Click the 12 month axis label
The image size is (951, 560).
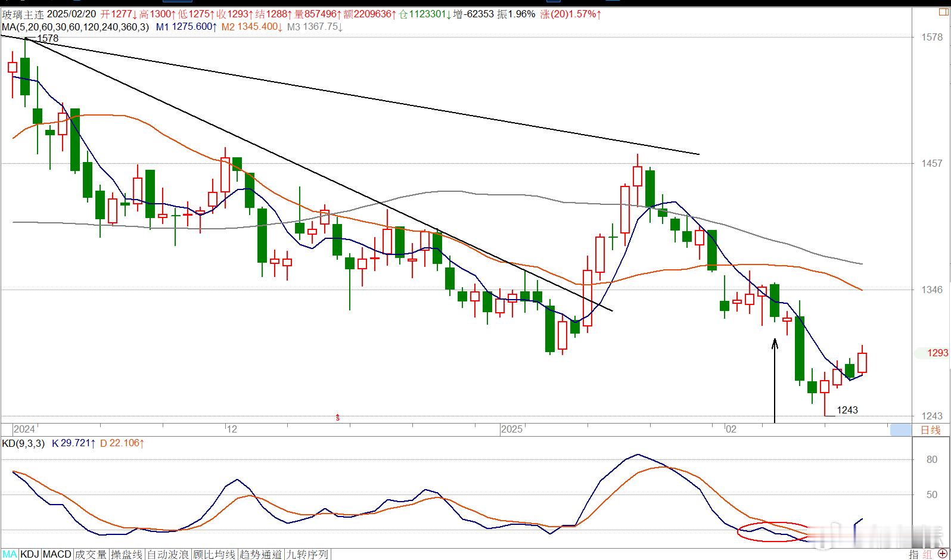(x=232, y=429)
